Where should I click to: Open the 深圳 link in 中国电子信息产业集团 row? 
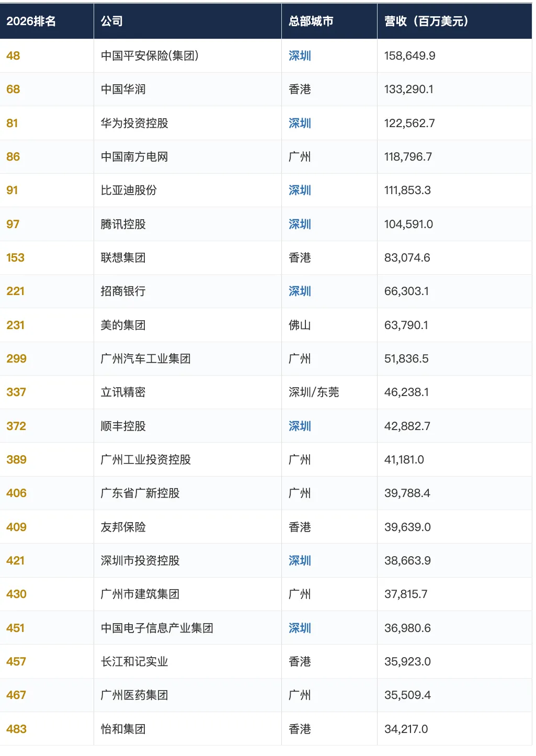[x=300, y=628]
